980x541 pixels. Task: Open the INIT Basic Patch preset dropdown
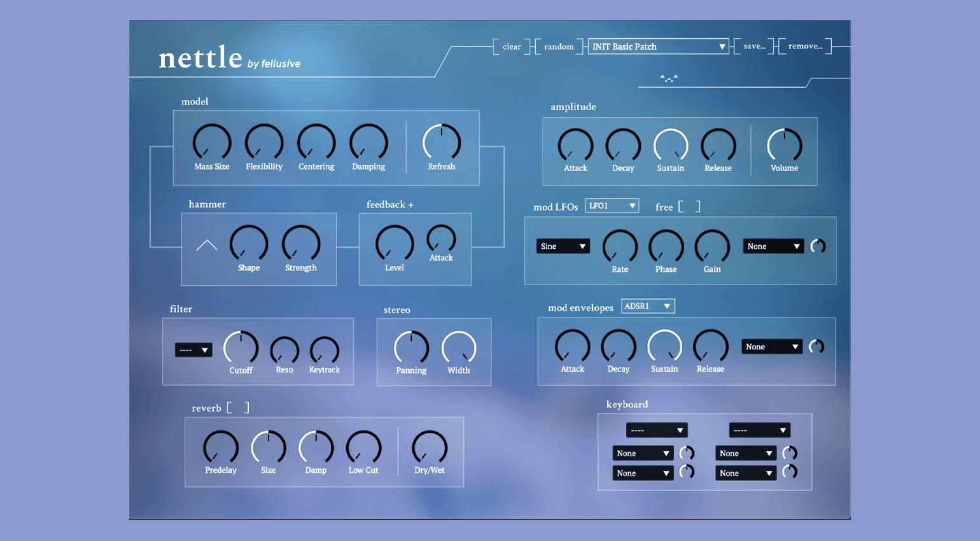[x=658, y=46]
